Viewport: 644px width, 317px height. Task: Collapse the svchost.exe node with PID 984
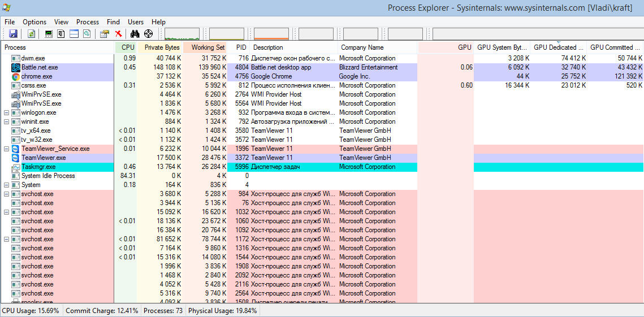point(6,194)
